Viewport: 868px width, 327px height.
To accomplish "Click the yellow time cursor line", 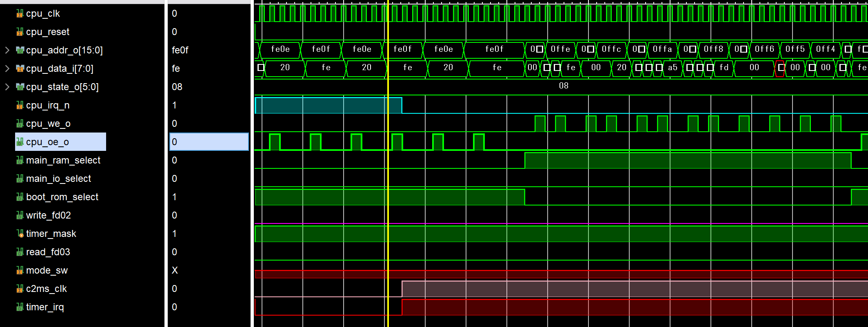I will tap(388, 183).
